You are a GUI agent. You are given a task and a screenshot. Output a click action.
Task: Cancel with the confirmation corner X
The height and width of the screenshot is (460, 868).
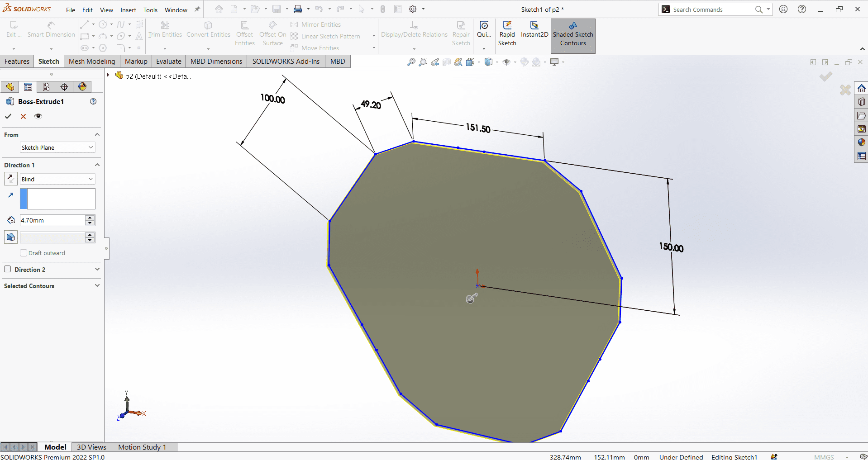[845, 90]
